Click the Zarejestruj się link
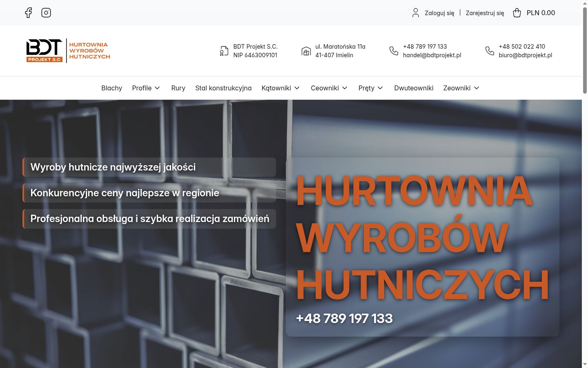The height and width of the screenshot is (368, 588). point(485,13)
